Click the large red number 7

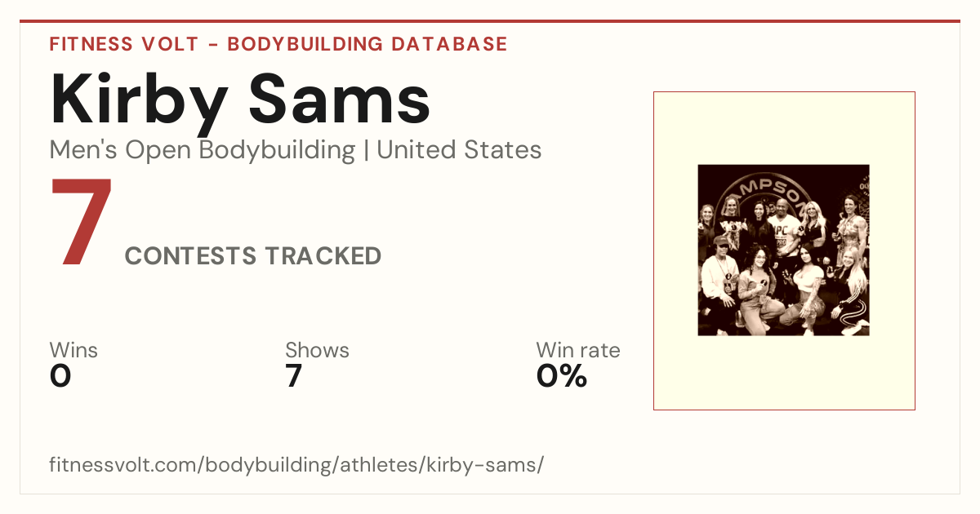click(81, 222)
